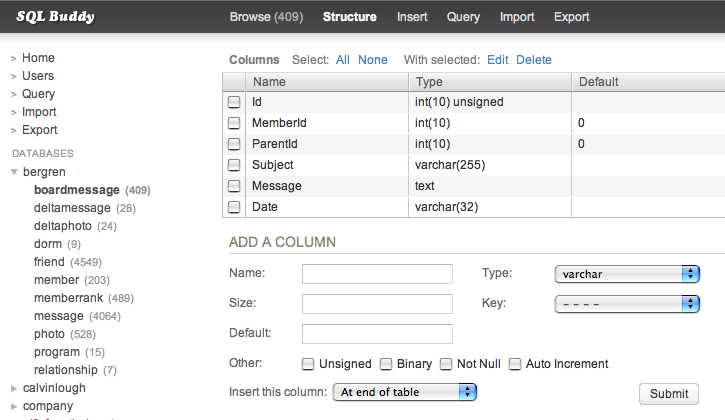Screen dimensions: 725x420
Task: Go to the Export tab
Action: click(571, 17)
